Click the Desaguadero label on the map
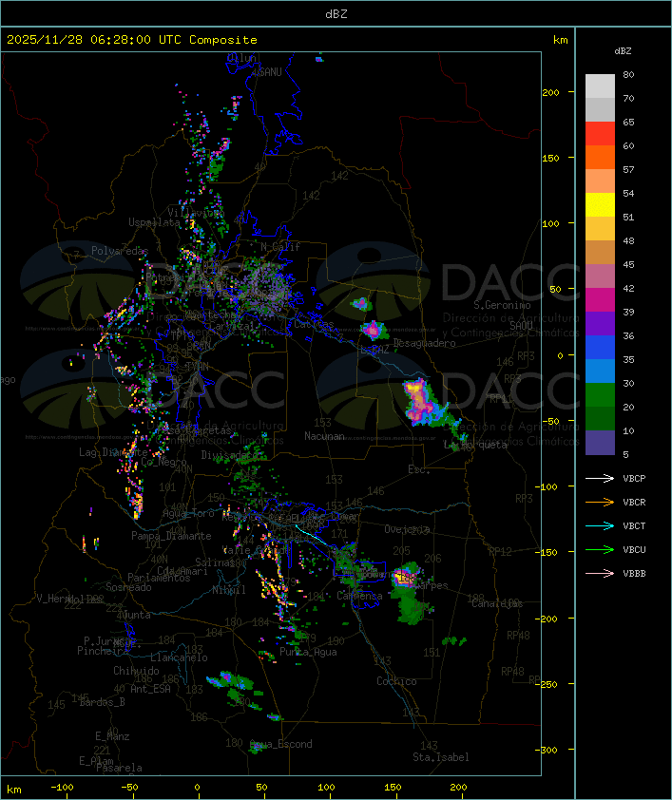 [x=424, y=343]
